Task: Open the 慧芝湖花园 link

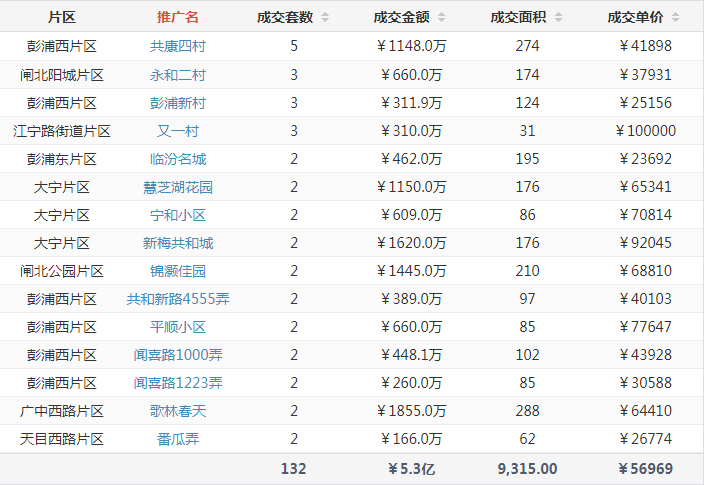Action: tap(178, 187)
